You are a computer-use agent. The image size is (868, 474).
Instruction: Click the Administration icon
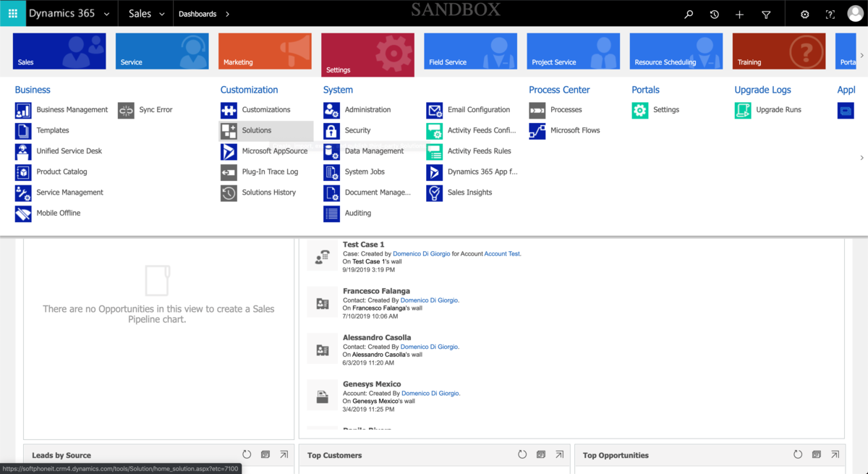point(332,110)
